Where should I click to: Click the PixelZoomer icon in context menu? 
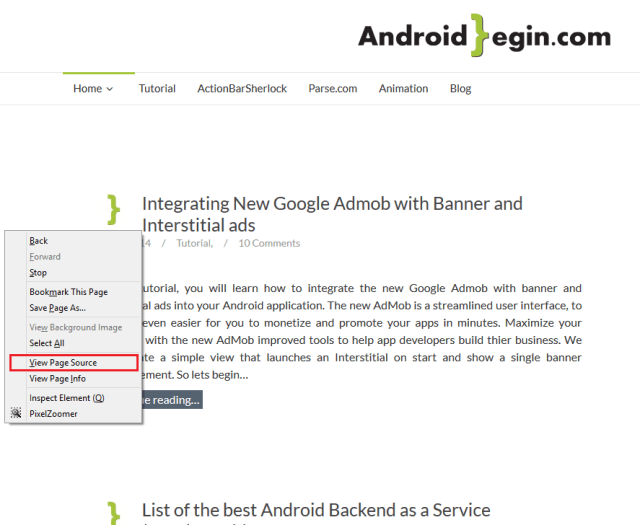(16, 413)
